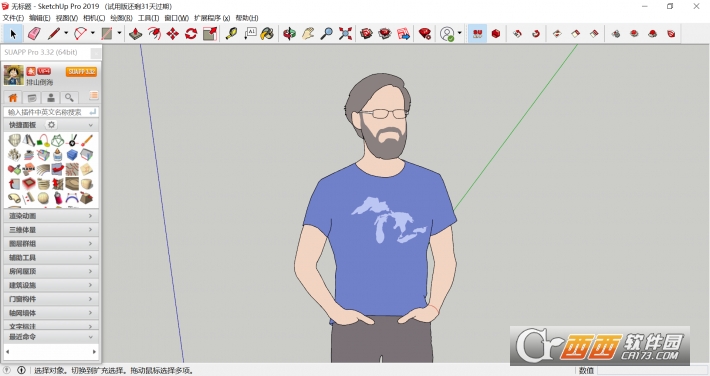Screen dimensions: 710x376
Task: Open the 扩展程序 menu
Action: coord(212,18)
